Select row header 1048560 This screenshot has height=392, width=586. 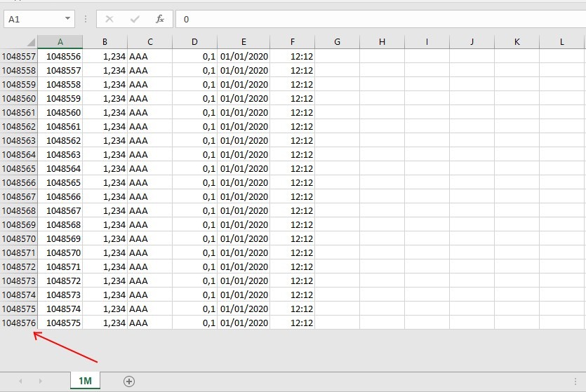(x=19, y=99)
